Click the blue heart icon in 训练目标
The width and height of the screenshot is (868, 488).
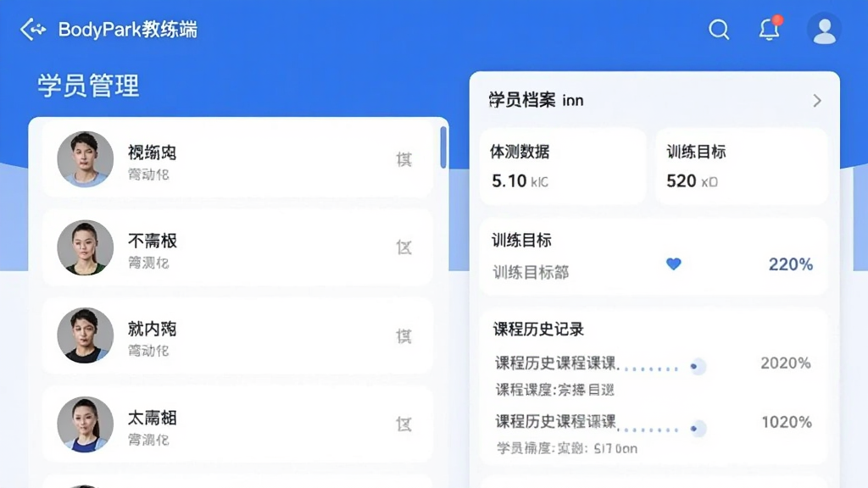coord(674,264)
